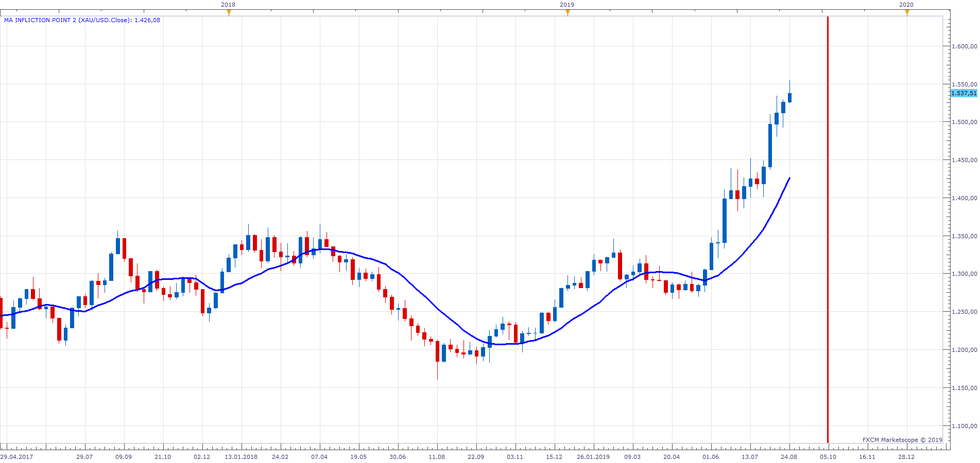The height and width of the screenshot is (463, 980).
Task: Click the 1.400,00 price axis label
Action: pyautogui.click(x=964, y=198)
